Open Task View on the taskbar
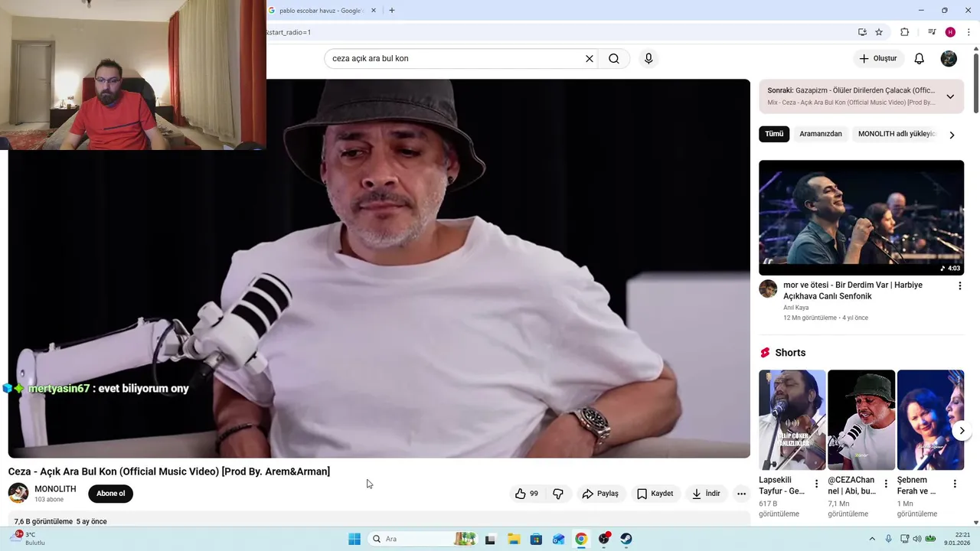This screenshot has height=551, width=980. pyautogui.click(x=490, y=539)
